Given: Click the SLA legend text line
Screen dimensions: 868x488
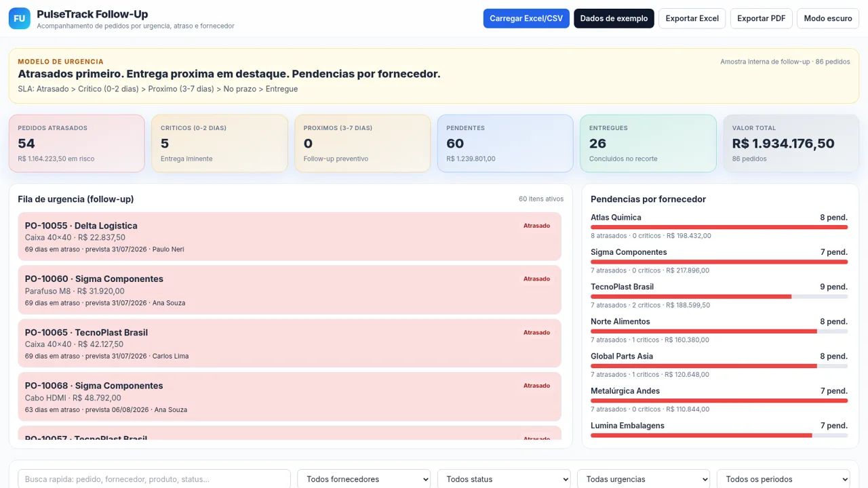Looking at the screenshot, I should coord(158,89).
